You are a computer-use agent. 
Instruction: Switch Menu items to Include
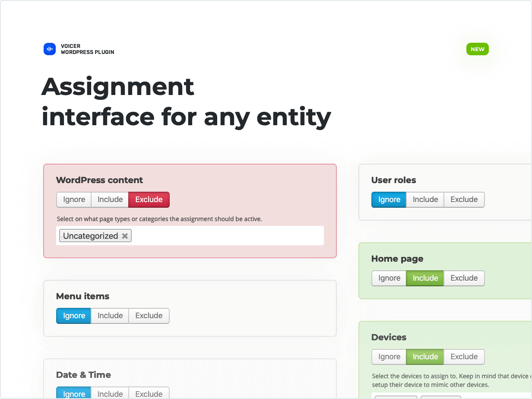tap(110, 316)
